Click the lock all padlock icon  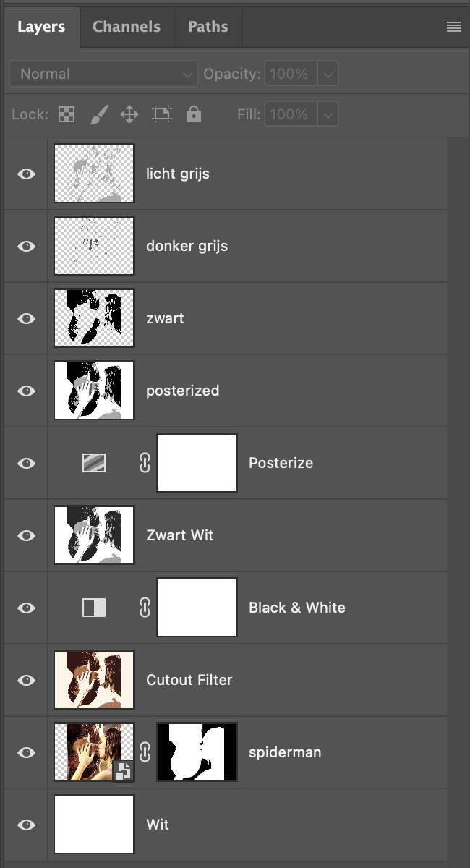[x=193, y=114]
